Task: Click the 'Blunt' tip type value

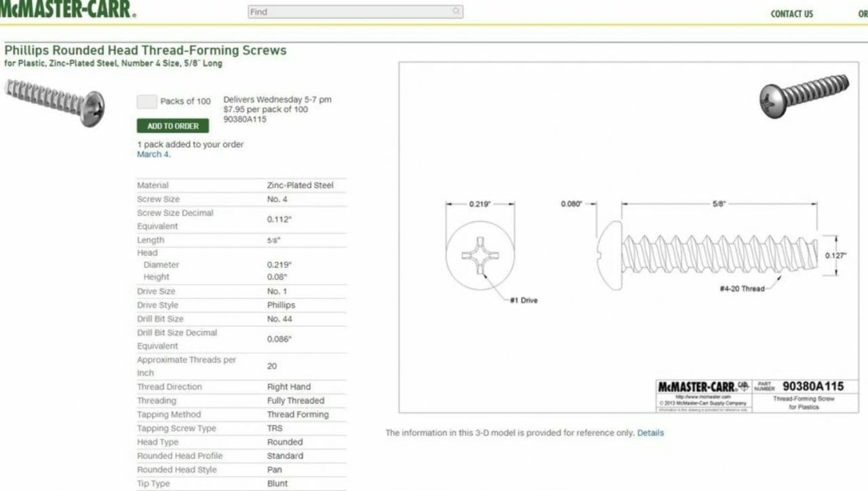Action: point(277,484)
